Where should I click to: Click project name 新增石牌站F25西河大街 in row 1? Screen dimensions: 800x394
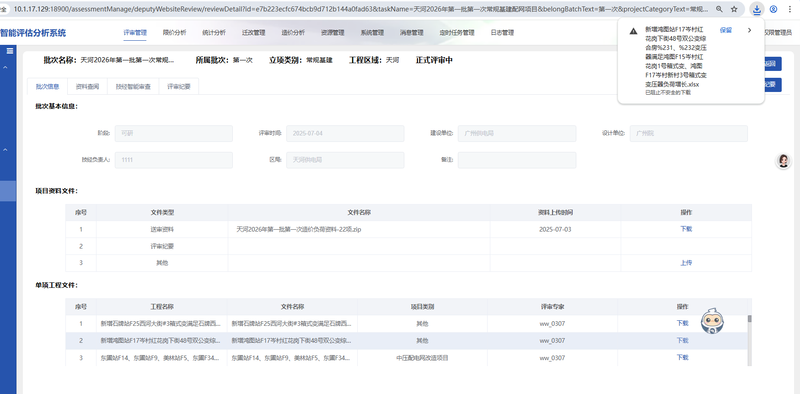coord(161,324)
